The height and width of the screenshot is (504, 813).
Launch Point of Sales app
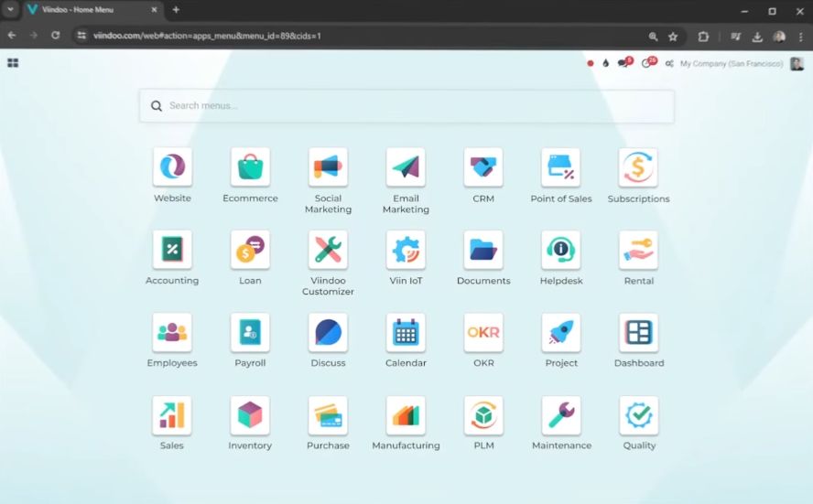[x=561, y=166]
